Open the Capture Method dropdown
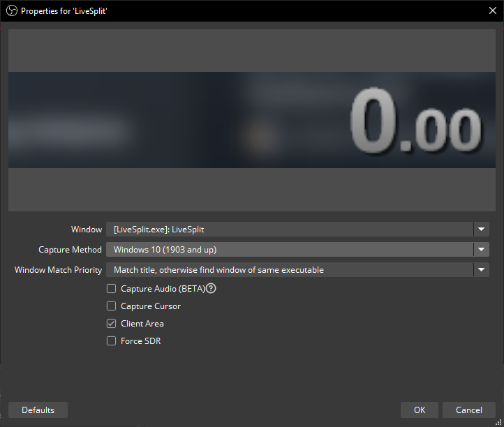The height and width of the screenshot is (427, 504). [x=297, y=250]
